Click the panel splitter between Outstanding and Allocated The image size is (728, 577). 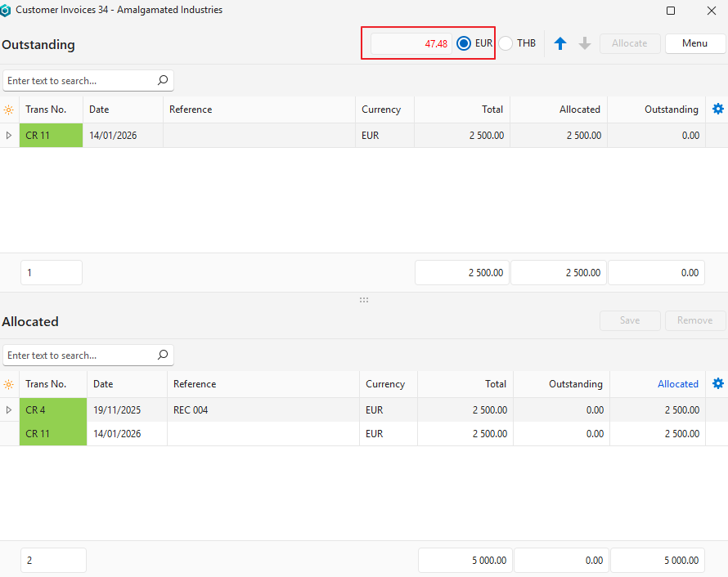[364, 300]
